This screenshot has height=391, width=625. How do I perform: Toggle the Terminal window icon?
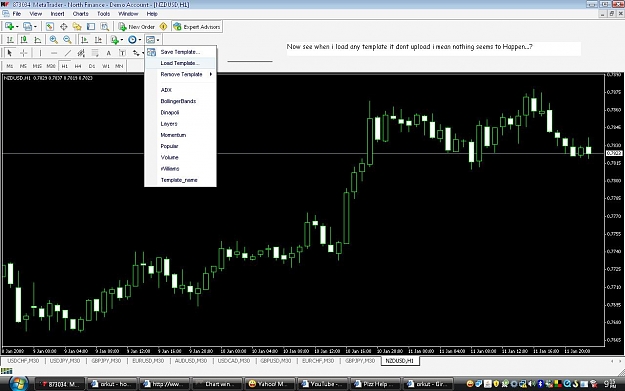point(91,27)
